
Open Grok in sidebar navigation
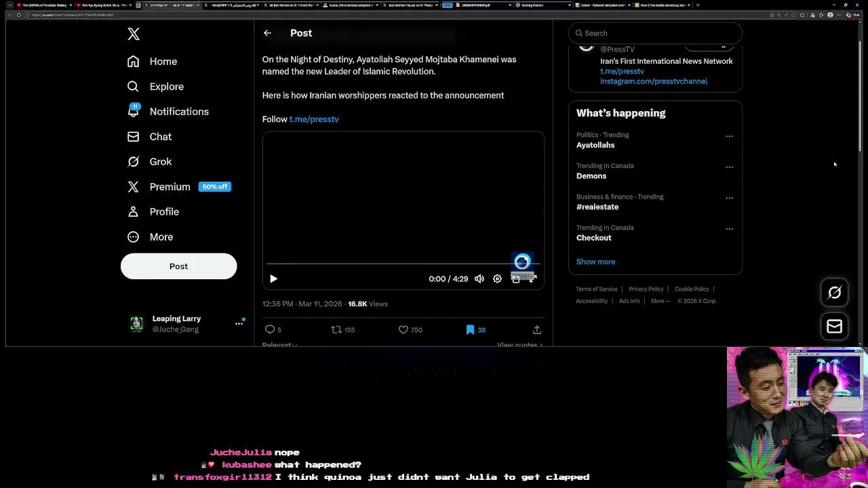click(x=149, y=162)
